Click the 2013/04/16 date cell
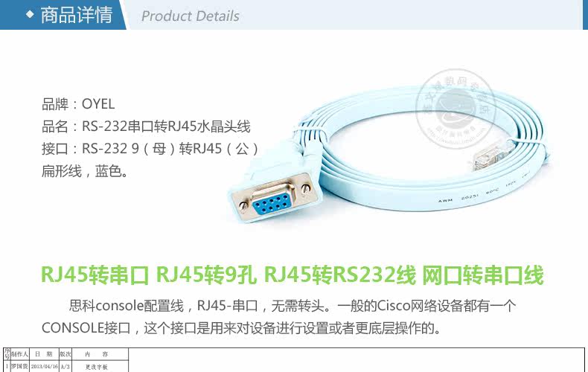Viewport: 588px width, 372px height. coord(44,366)
